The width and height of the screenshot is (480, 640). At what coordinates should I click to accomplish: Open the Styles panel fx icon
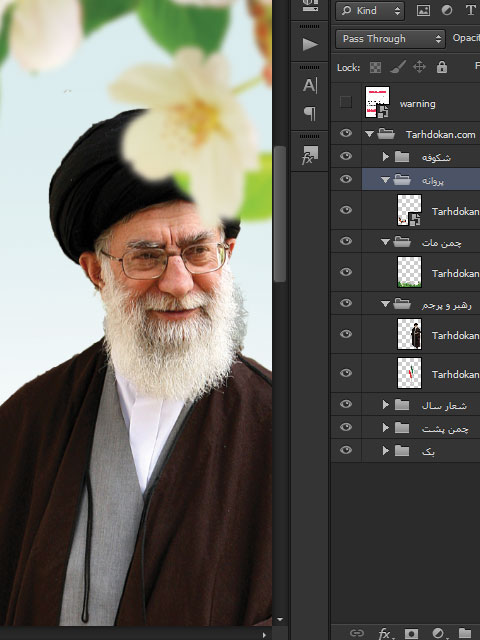click(310, 155)
